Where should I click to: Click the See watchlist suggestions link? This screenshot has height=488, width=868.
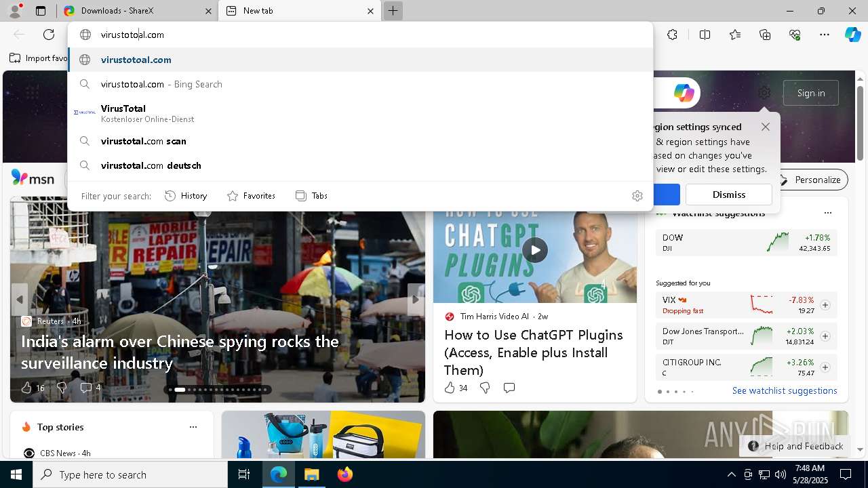(x=785, y=390)
